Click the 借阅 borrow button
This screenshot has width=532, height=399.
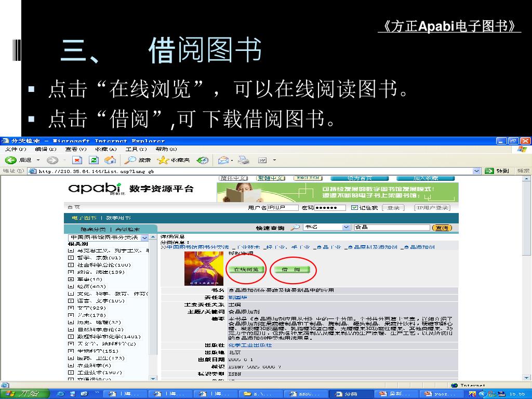[x=292, y=270]
